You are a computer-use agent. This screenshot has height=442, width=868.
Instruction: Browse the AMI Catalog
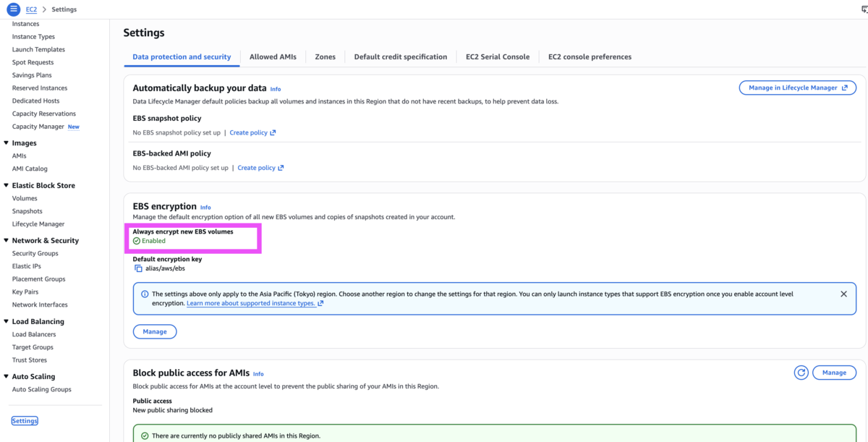(30, 169)
